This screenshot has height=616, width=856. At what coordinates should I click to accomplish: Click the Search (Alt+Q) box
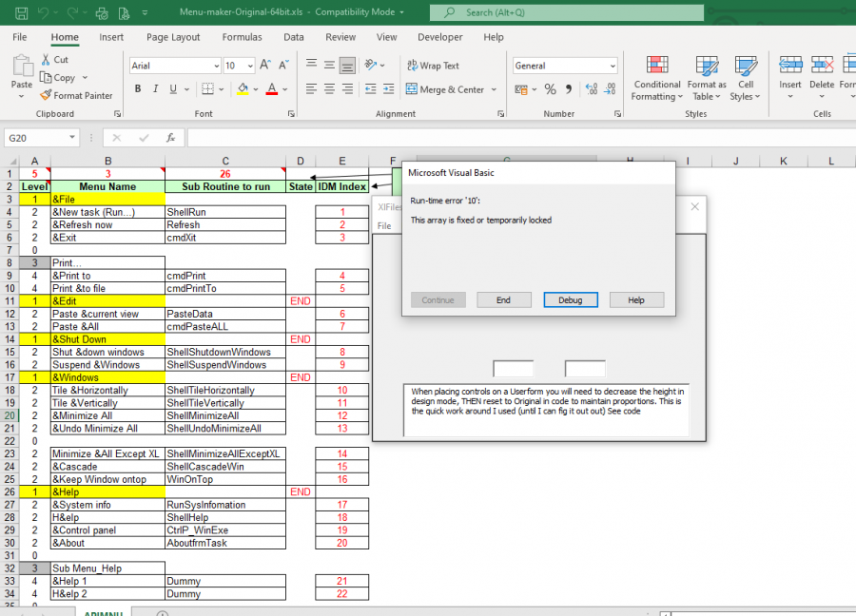click(x=566, y=12)
